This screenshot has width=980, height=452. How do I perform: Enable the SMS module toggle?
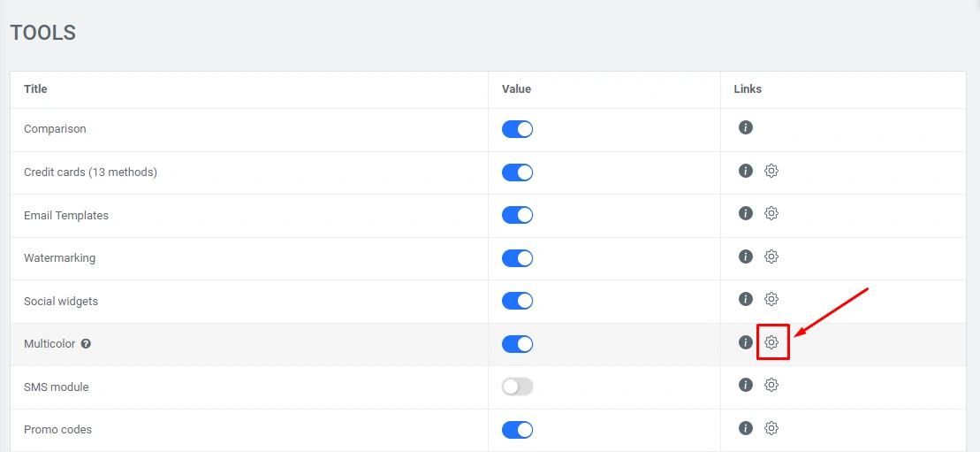[x=517, y=387]
